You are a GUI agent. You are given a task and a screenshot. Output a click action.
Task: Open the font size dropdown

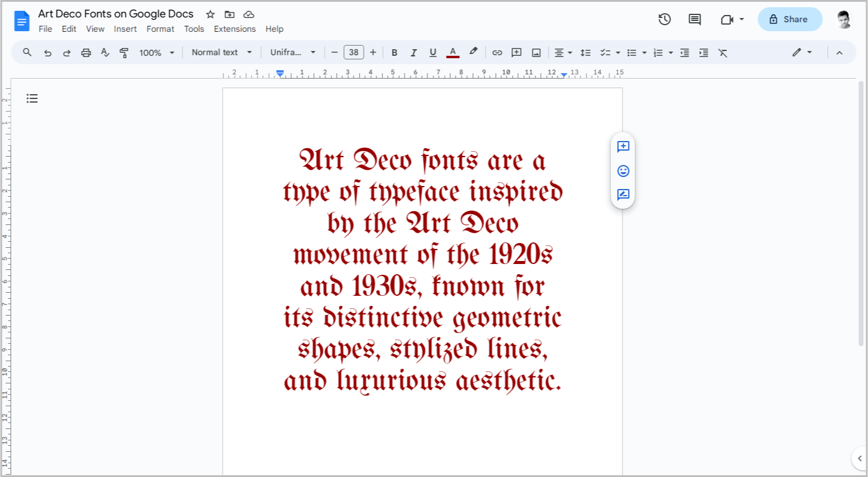click(x=354, y=52)
